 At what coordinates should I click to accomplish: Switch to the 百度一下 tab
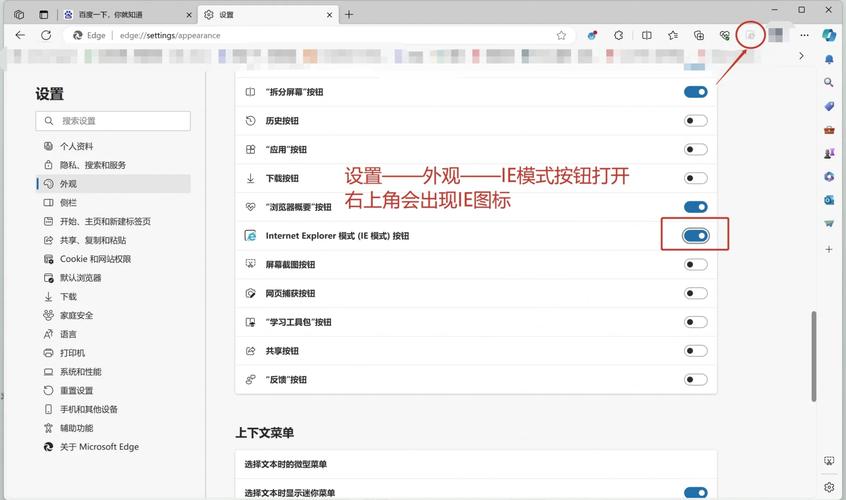(128, 15)
